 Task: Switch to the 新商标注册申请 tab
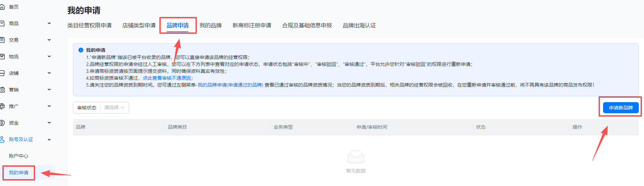pos(252,26)
